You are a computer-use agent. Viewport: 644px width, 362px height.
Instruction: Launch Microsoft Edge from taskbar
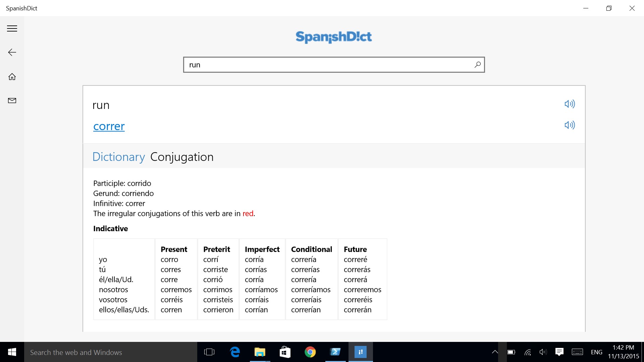tap(235, 352)
